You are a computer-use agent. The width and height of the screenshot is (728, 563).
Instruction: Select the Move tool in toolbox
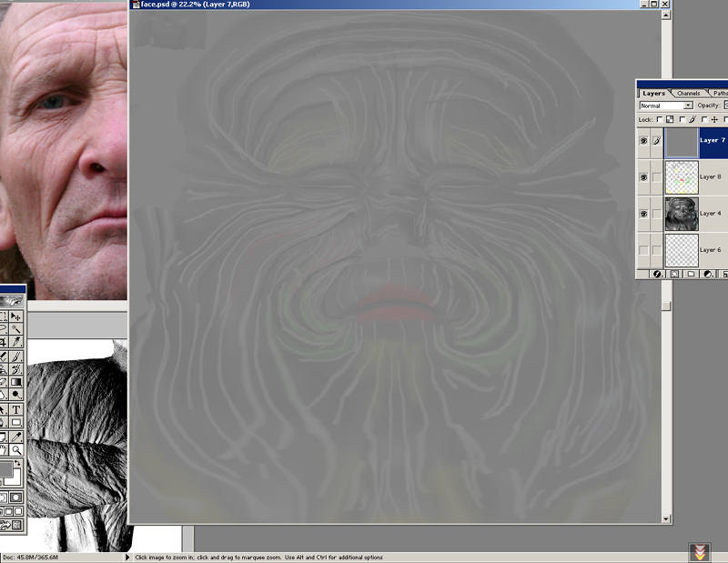pos(16,317)
